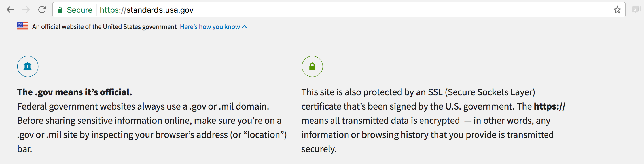
Task: Click the standards.usa.gov domain text
Action: pyautogui.click(x=160, y=10)
